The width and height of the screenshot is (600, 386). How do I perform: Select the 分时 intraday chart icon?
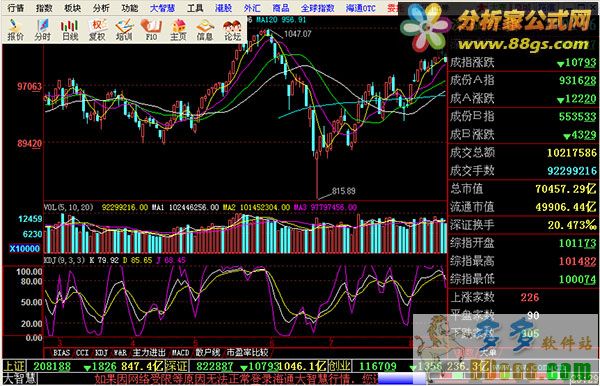tap(42, 30)
